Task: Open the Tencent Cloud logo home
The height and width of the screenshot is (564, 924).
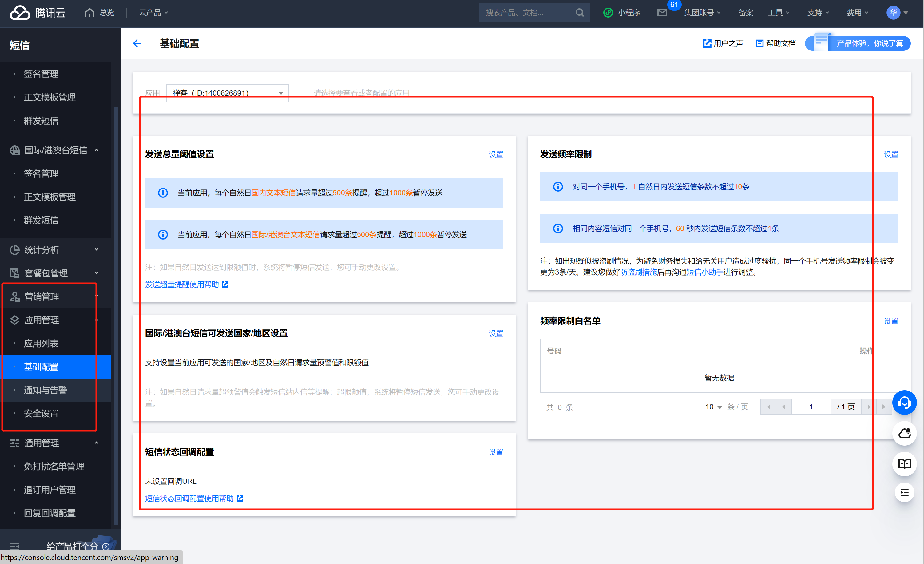Action: point(38,13)
